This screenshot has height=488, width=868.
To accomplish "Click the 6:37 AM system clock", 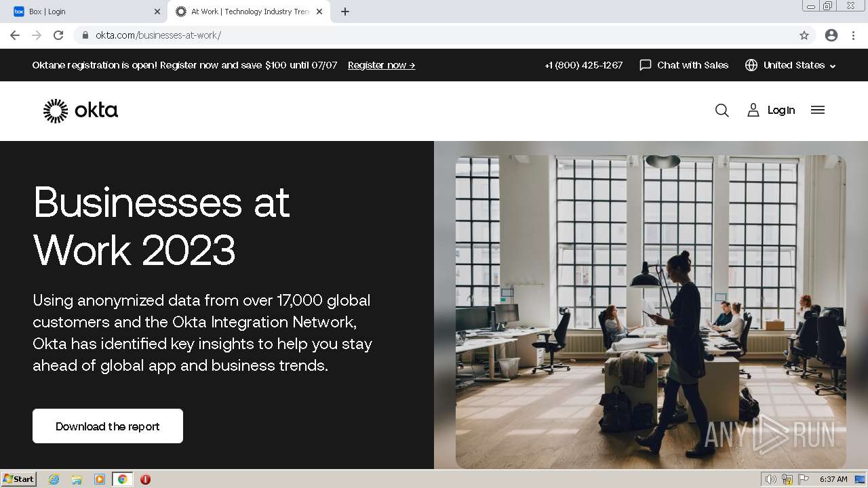I will click(x=833, y=479).
